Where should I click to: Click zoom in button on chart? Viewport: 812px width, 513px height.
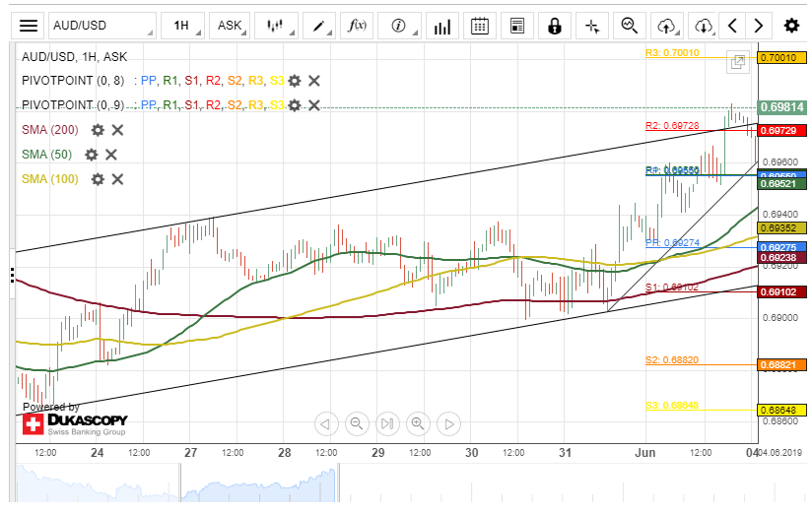(x=418, y=424)
